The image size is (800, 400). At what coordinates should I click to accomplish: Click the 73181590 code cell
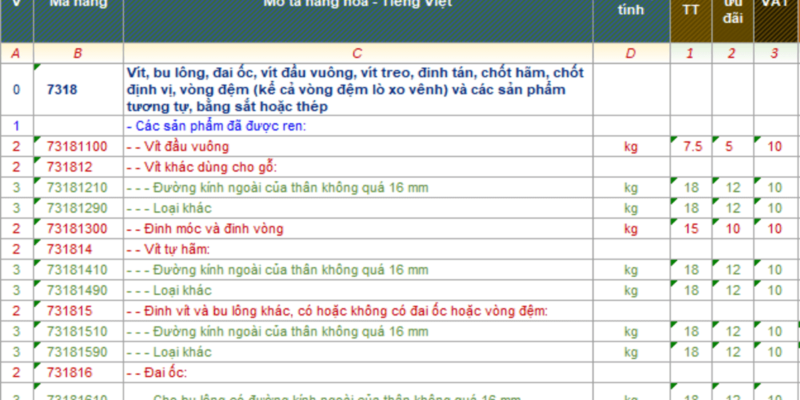tap(77, 352)
